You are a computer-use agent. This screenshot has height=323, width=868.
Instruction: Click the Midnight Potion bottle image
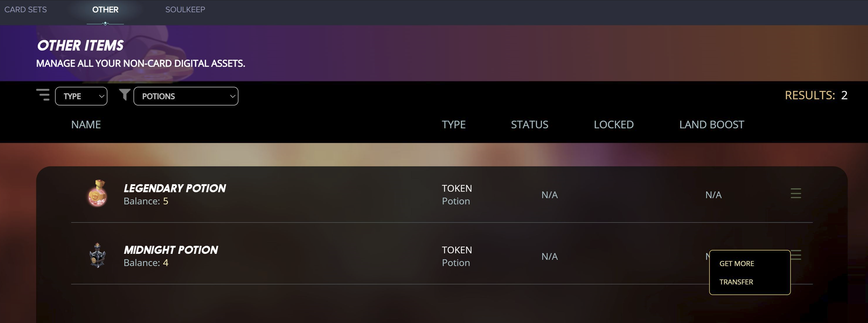pos(97,255)
